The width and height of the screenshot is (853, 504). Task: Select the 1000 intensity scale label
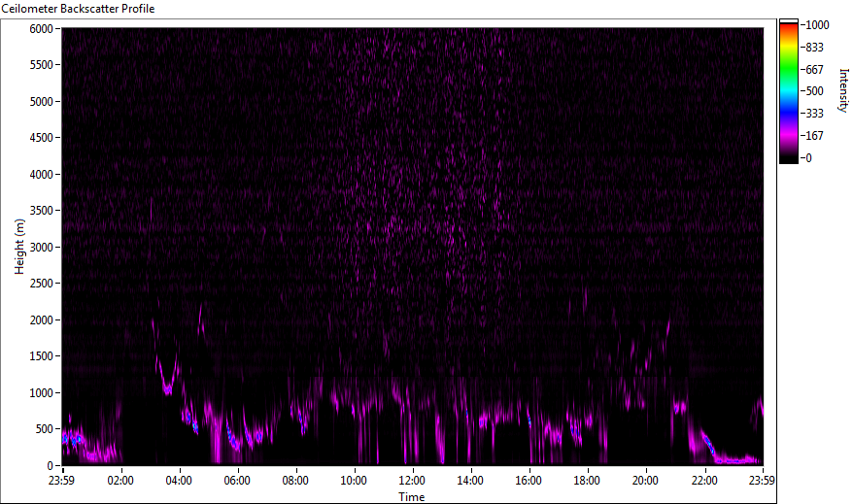tap(818, 25)
